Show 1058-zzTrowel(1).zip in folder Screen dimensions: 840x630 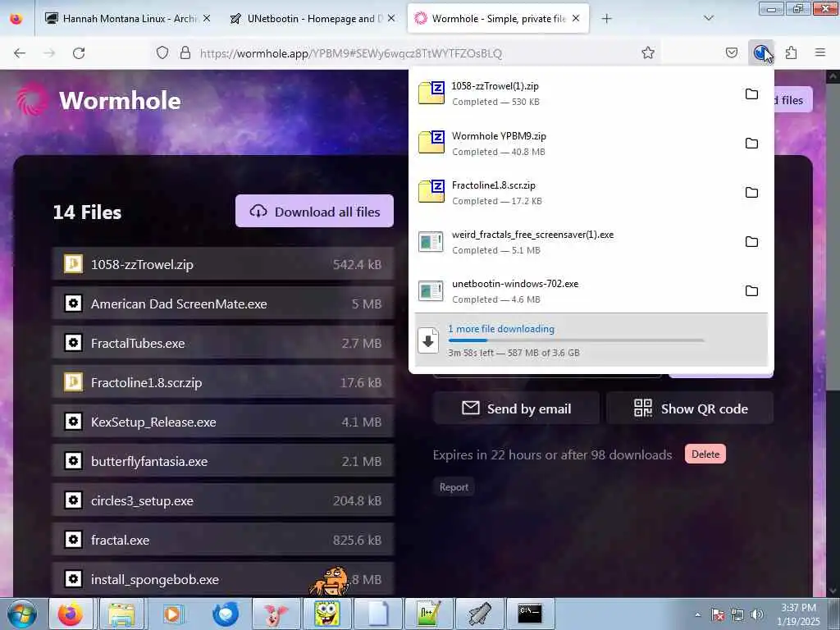(x=751, y=94)
